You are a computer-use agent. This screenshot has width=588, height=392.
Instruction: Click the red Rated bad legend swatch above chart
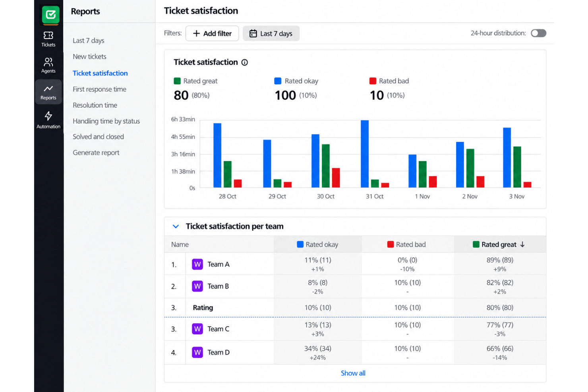coord(373,81)
